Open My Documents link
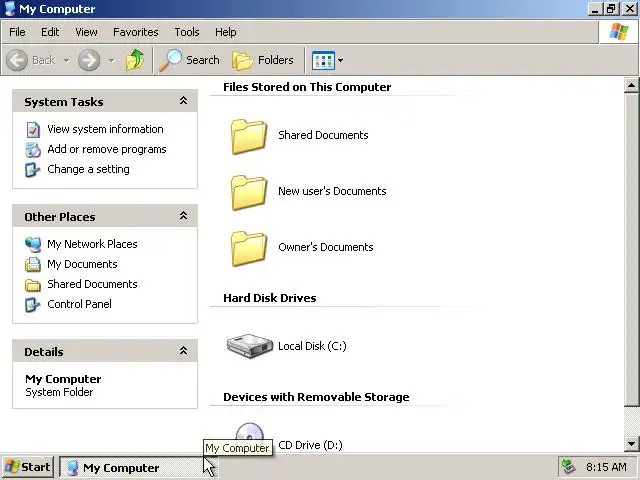This screenshot has width=640, height=480. tap(82, 264)
